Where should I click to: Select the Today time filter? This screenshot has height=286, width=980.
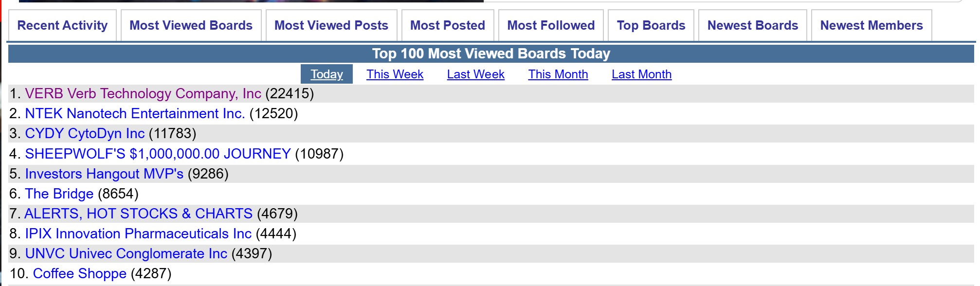(x=327, y=74)
